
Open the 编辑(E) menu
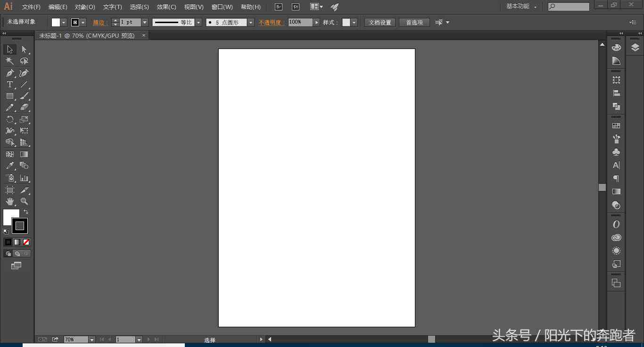[x=58, y=7]
